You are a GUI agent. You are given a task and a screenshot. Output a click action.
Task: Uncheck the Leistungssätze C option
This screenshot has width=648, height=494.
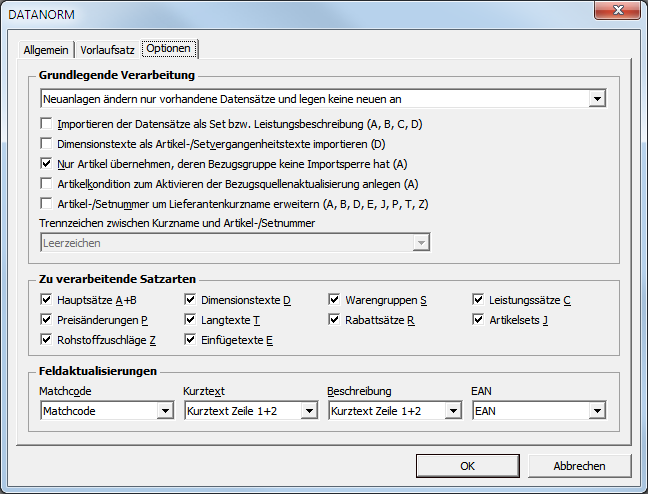pos(479,299)
